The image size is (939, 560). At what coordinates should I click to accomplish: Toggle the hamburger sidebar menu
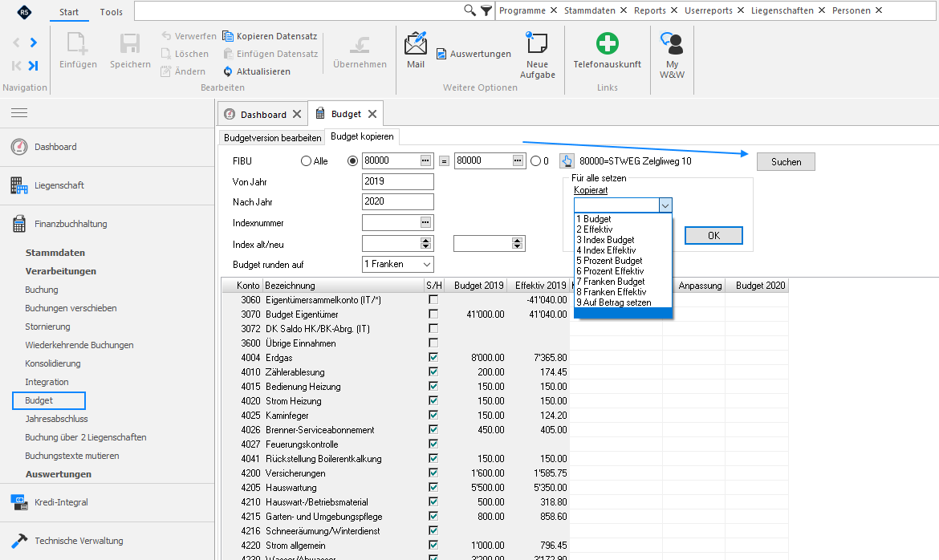[x=19, y=112]
